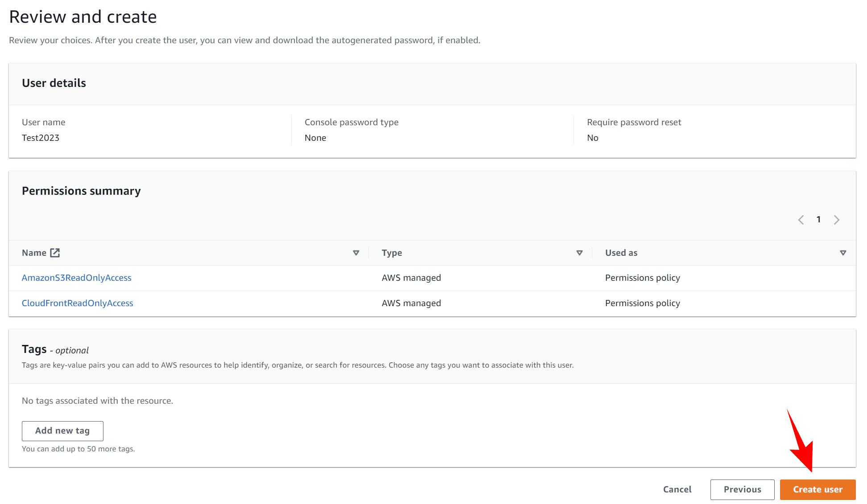
Task: Go to previous page of permissions
Action: click(801, 220)
